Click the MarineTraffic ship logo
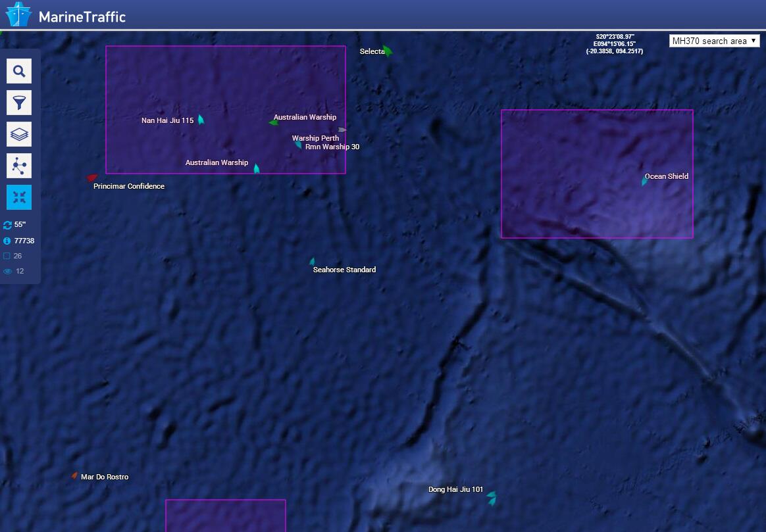This screenshot has height=532, width=766. point(18,14)
